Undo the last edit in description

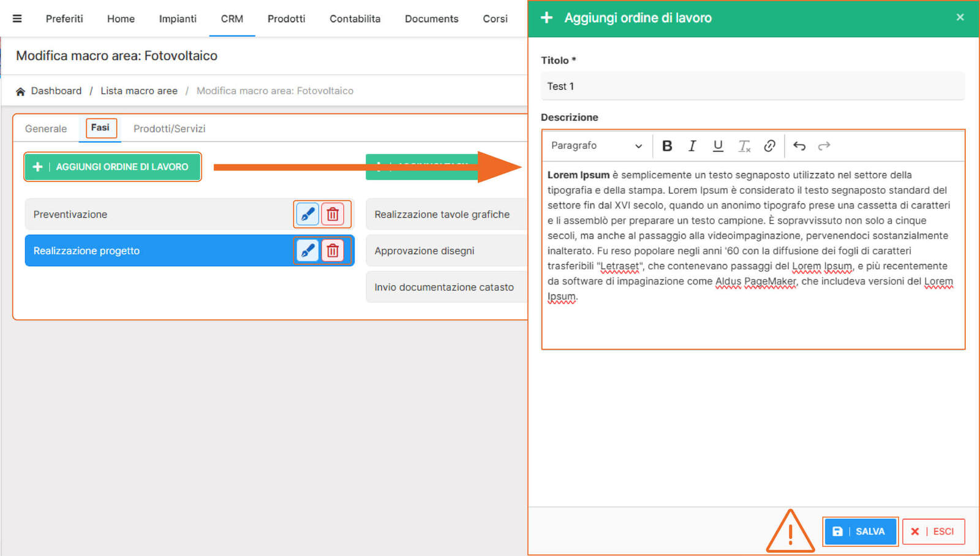(799, 146)
